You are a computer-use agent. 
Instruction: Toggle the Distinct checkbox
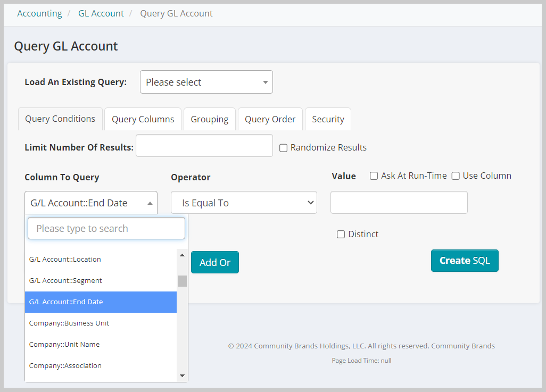click(x=341, y=234)
